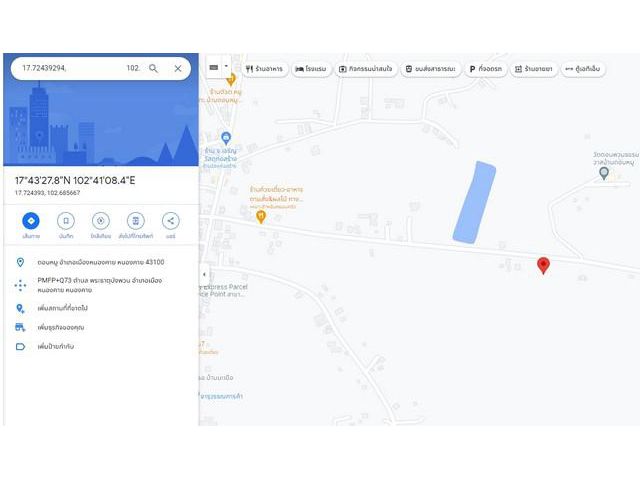
Task: Click coordinates text 17°43'27.8"N 102°41'08.4"E
Action: (75, 180)
